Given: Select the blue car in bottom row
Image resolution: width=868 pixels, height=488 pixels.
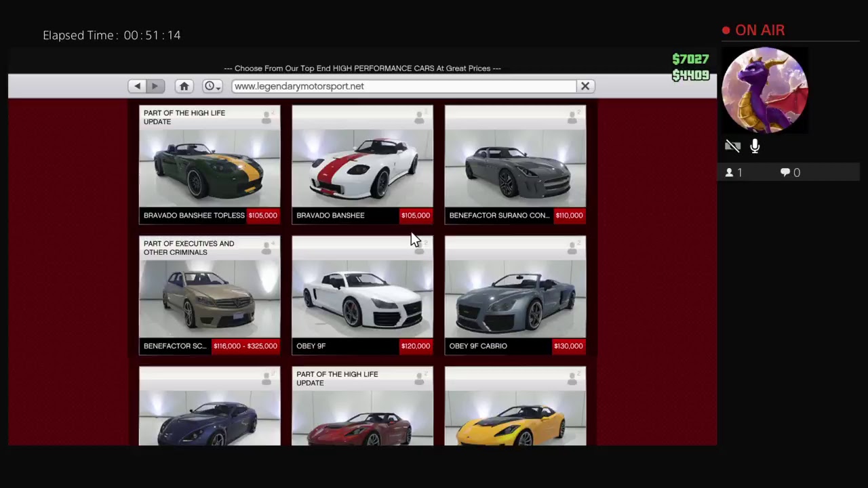Looking at the screenshot, I should click(x=210, y=418).
